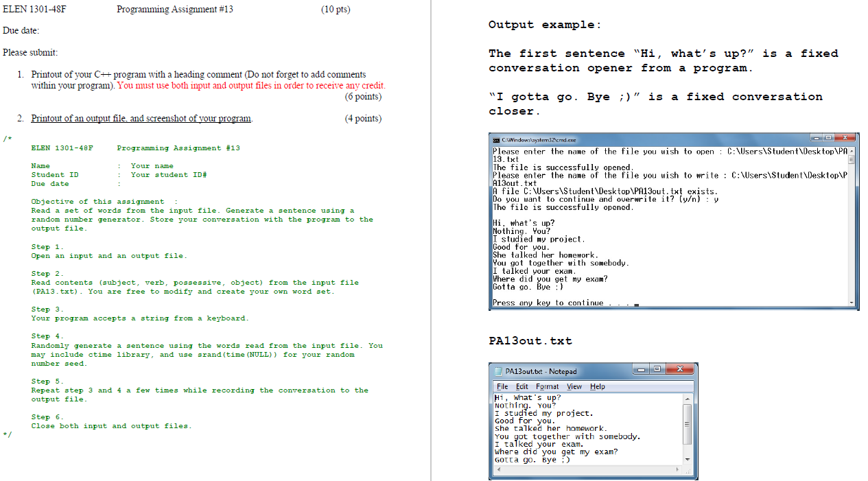Click the scroll-down arrow in the command prompt
This screenshot has height=481, width=868.
click(852, 302)
